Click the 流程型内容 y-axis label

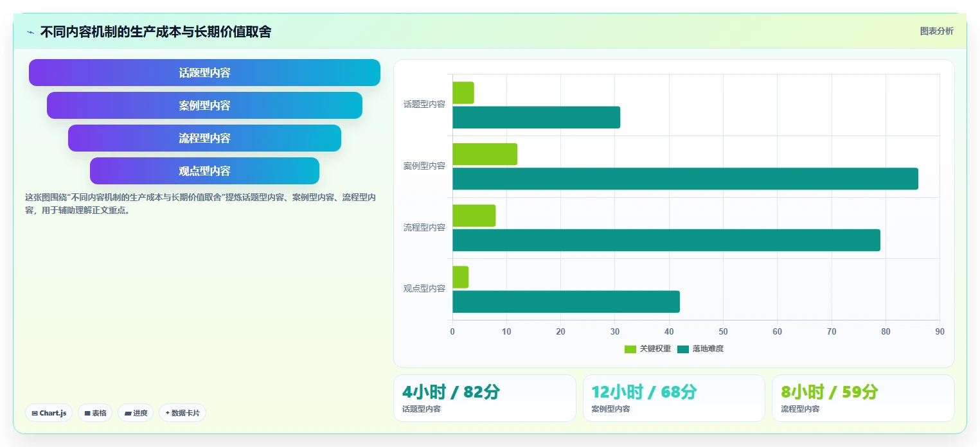coord(424,227)
